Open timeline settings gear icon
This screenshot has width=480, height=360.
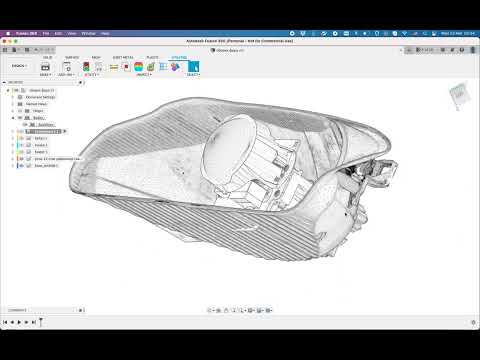(473, 322)
